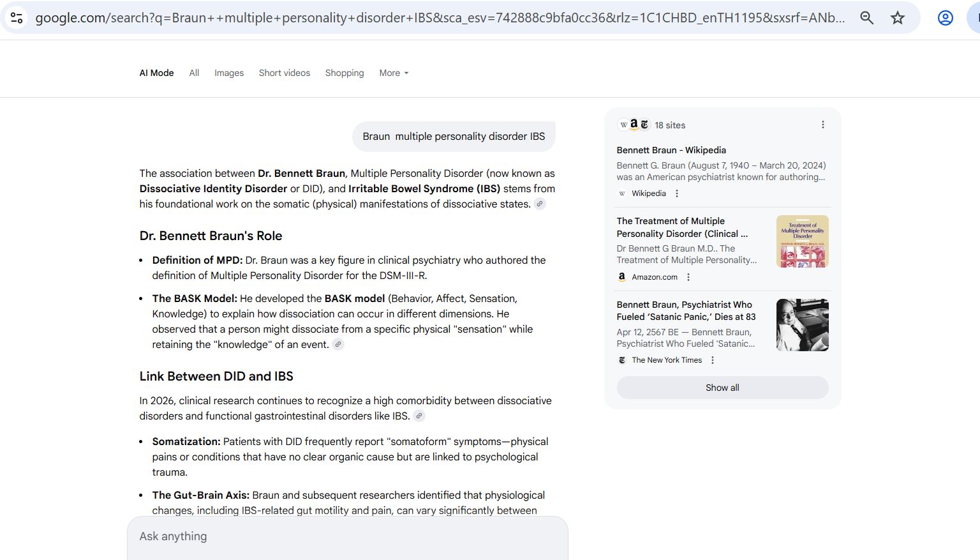Open the profile account icon
Viewport: 980px width, 560px height.
945,18
